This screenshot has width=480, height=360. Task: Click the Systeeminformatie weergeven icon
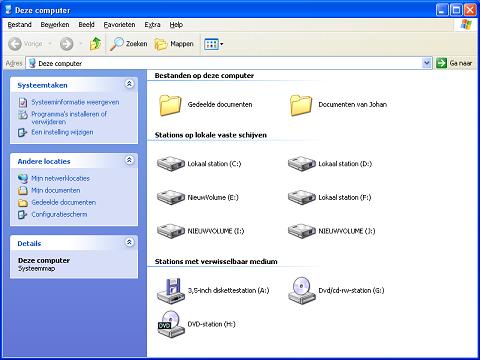click(23, 102)
